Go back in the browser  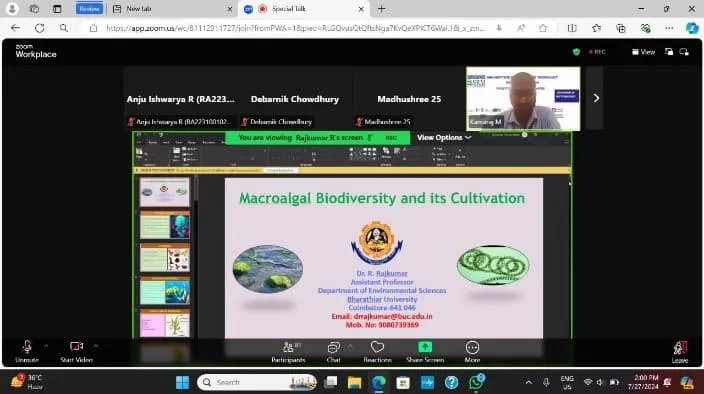[15, 28]
